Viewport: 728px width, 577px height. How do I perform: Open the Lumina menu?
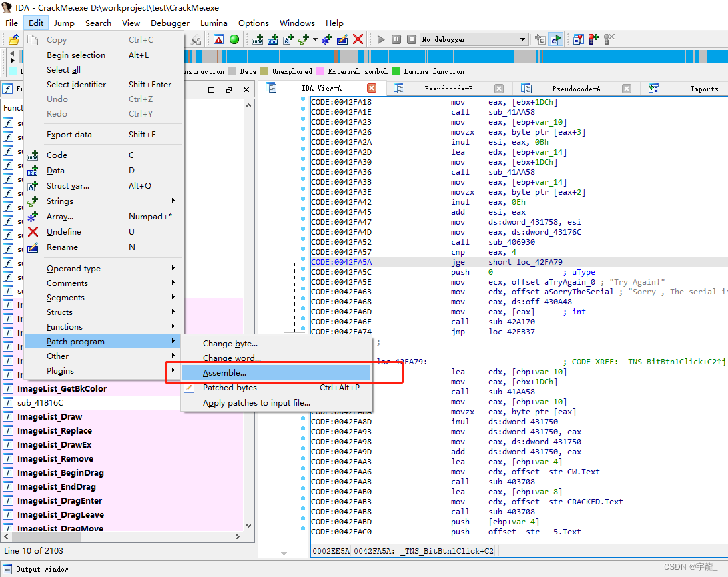(x=214, y=23)
